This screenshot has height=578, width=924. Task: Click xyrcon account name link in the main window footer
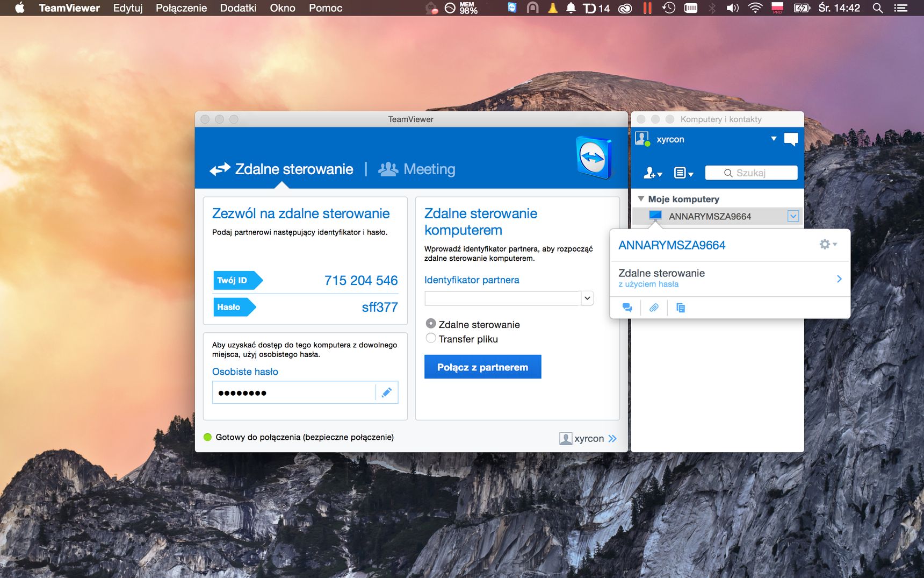pyautogui.click(x=589, y=439)
